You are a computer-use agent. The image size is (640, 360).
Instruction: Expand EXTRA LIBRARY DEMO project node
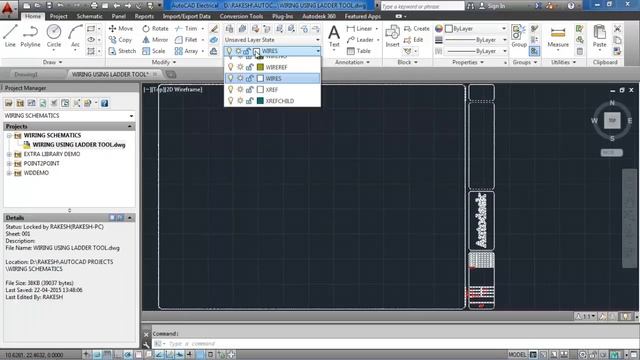coord(9,154)
